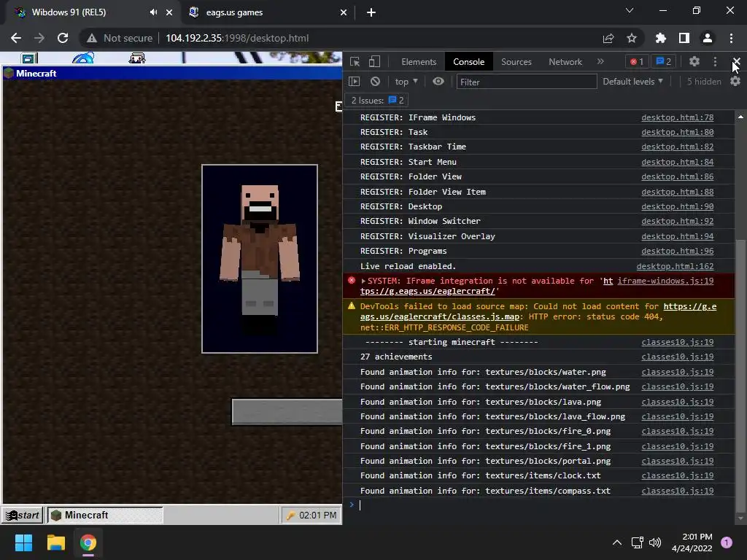Image resolution: width=747 pixels, height=560 pixels.
Task: Open the iframe-windows.js:19 link
Action: point(665,281)
